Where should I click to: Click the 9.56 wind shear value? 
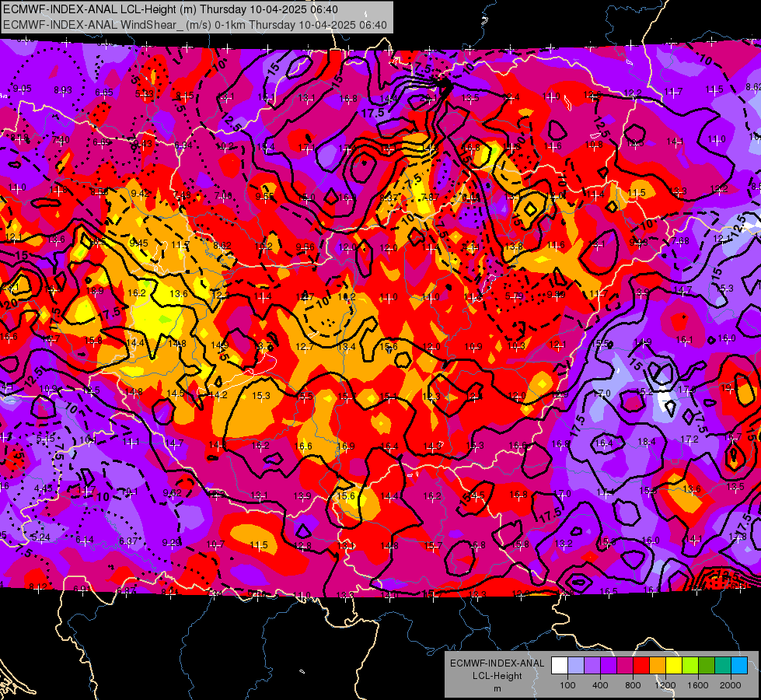305,247
